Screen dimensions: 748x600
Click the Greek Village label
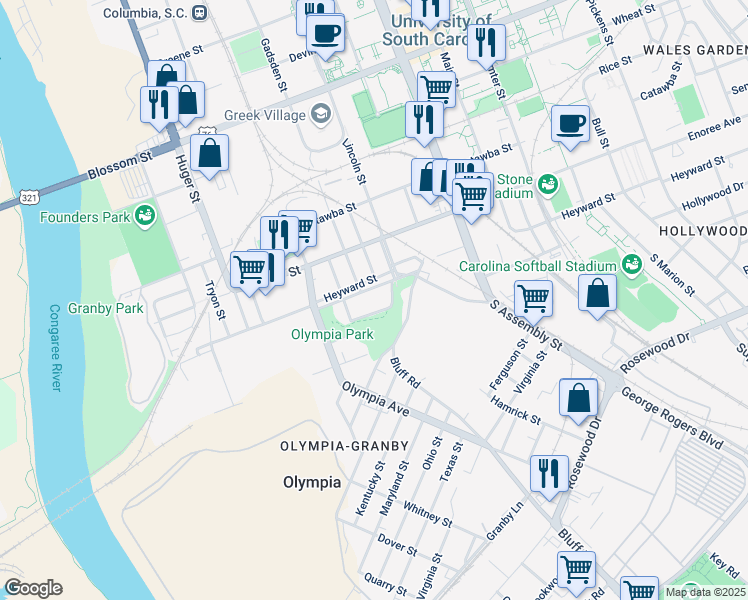(265, 115)
